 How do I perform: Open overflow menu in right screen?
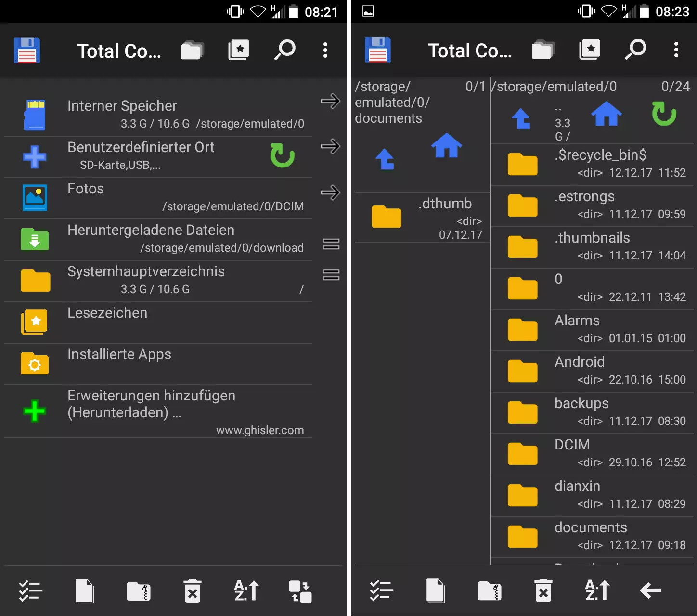[x=676, y=50]
